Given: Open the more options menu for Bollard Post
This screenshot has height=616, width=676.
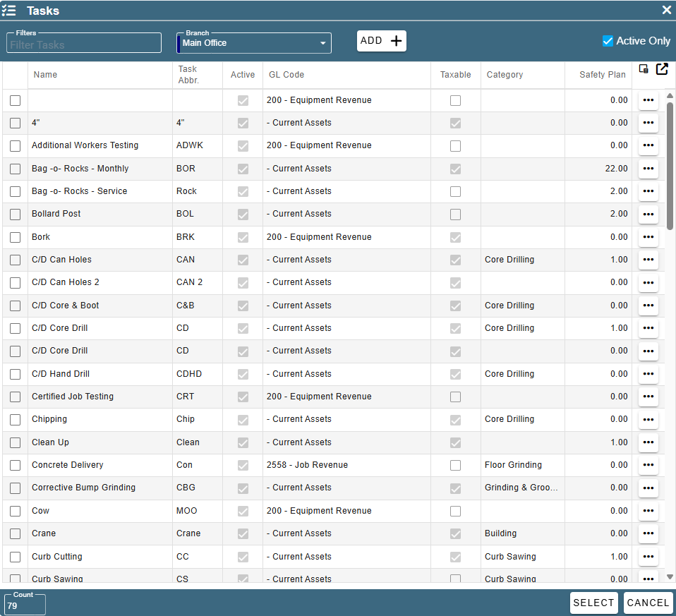Looking at the screenshot, I should point(648,215).
